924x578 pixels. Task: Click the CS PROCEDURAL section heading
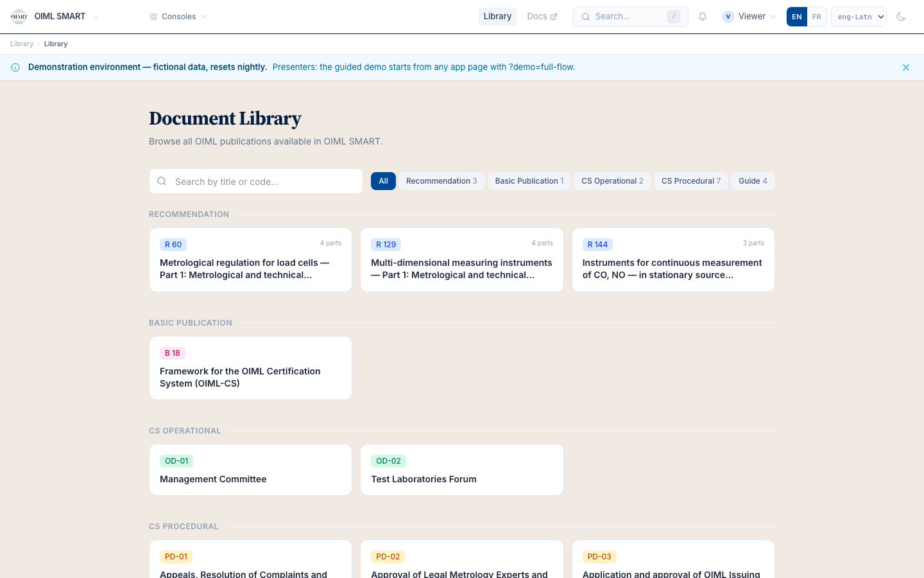point(184,527)
